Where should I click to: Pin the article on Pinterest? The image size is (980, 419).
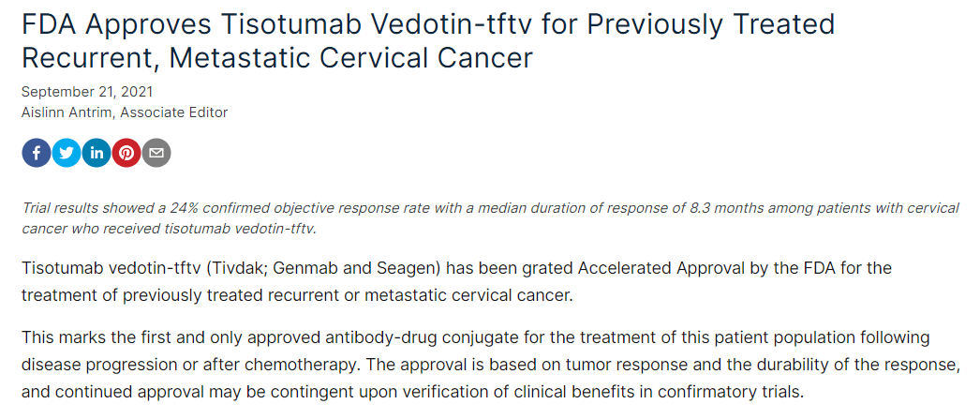126,153
